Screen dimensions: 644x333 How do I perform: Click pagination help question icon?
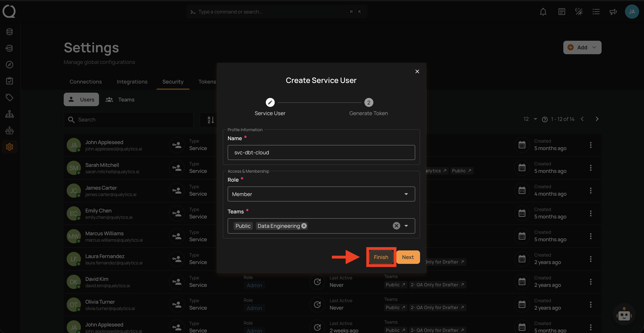544,120
